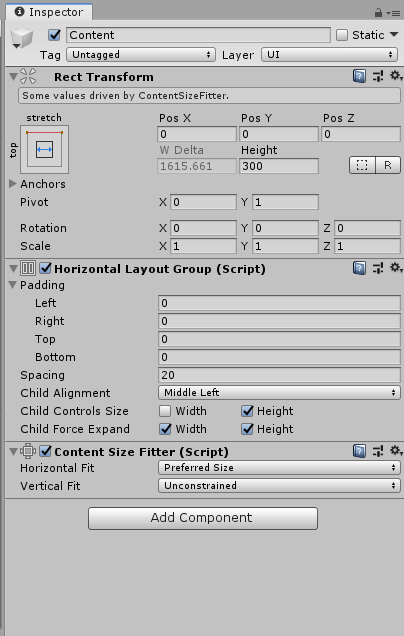Open Horizontal Layout Group help icon
This screenshot has width=404, height=636.
pos(359,268)
